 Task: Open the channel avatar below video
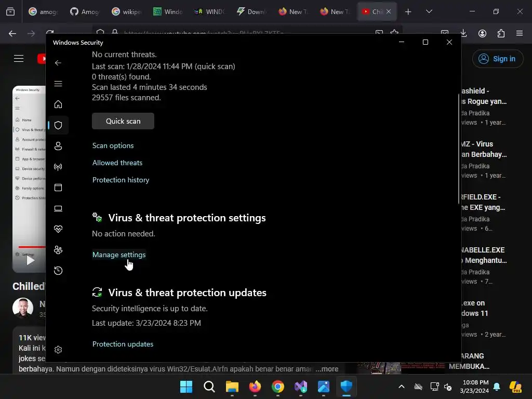[23, 308]
